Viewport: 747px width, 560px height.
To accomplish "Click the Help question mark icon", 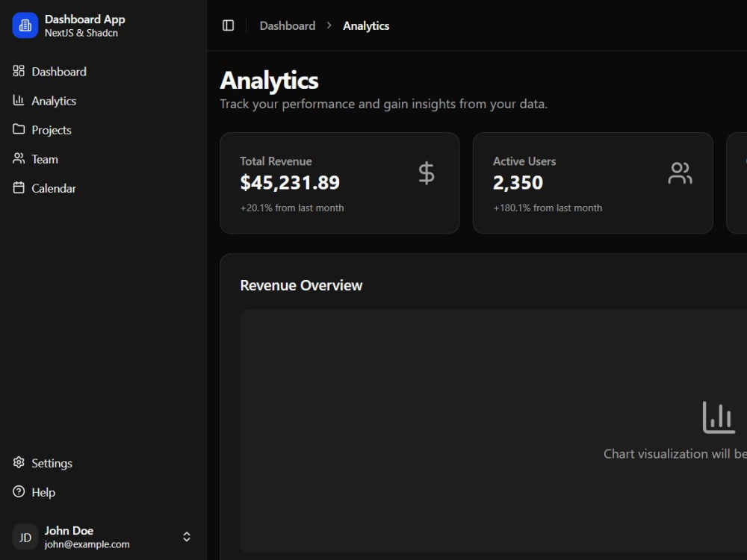I will tap(19, 491).
